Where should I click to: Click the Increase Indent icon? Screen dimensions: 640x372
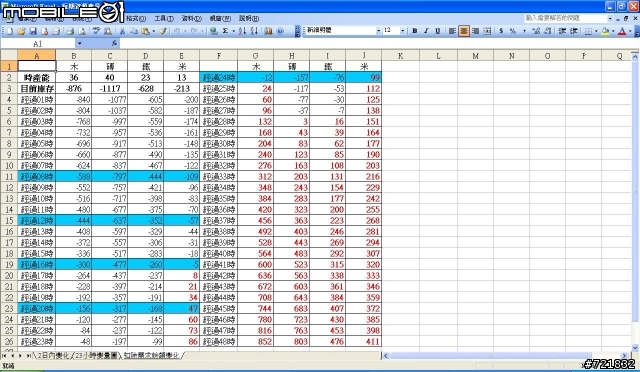574,31
